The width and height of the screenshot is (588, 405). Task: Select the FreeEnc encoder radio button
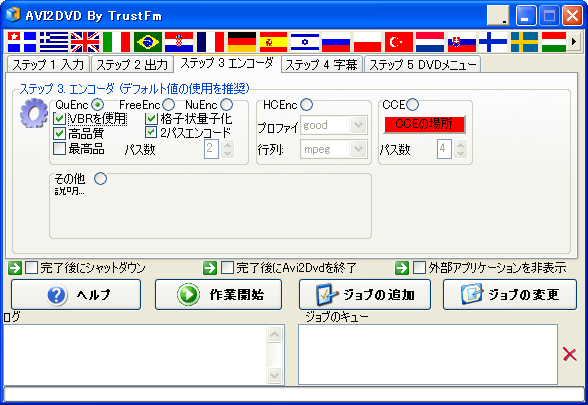168,104
